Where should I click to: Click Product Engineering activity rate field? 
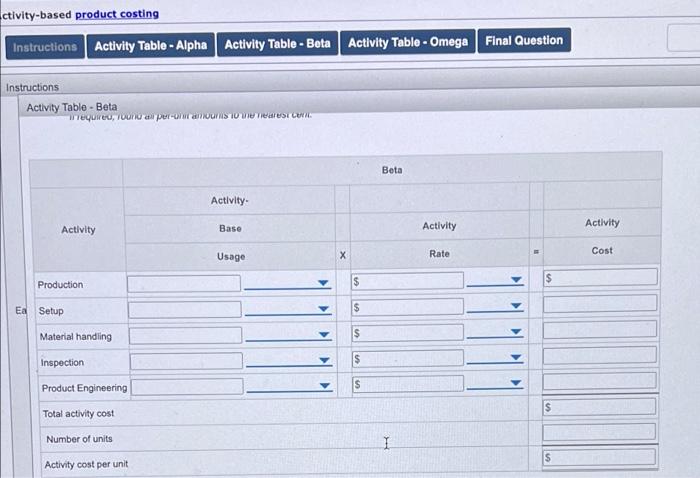(408, 384)
